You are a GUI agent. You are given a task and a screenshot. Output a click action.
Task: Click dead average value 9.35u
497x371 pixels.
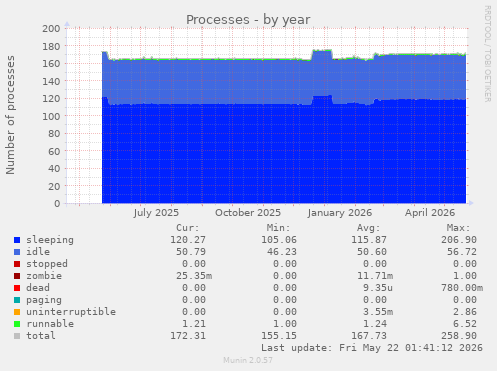(x=378, y=288)
